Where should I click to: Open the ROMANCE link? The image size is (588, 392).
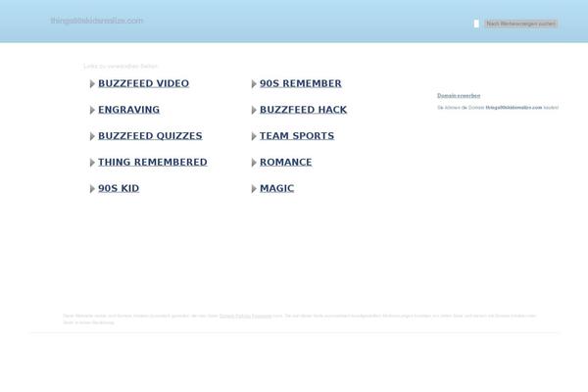pyautogui.click(x=286, y=163)
